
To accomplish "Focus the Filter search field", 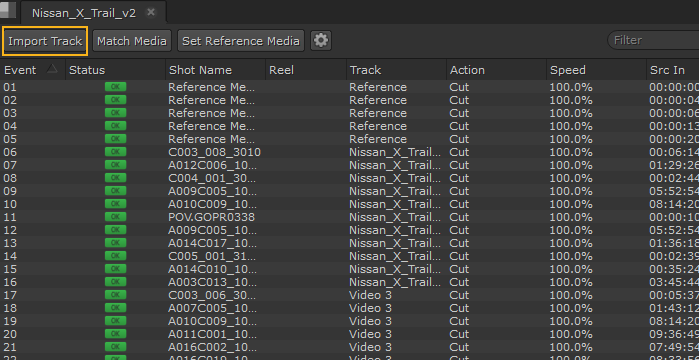I will (653, 41).
